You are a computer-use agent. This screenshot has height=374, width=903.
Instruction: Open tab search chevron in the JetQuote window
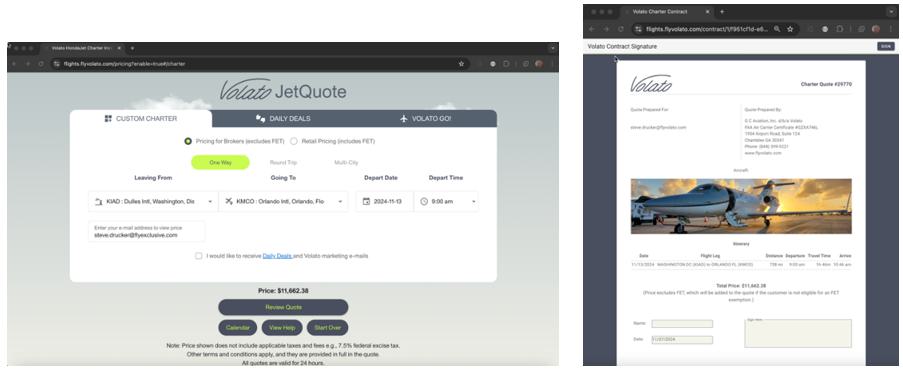pyautogui.click(x=552, y=48)
